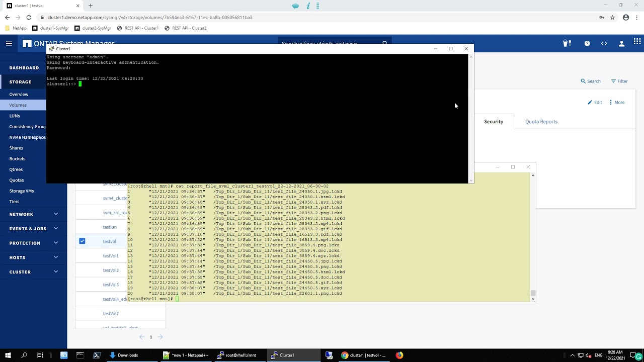Open Task View on the taskbar

pos(40,355)
